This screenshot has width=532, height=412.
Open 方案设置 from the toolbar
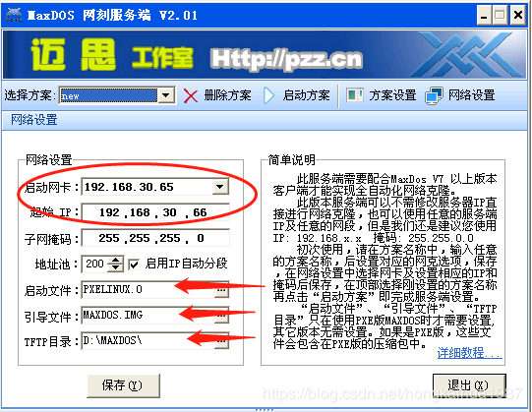[392, 95]
